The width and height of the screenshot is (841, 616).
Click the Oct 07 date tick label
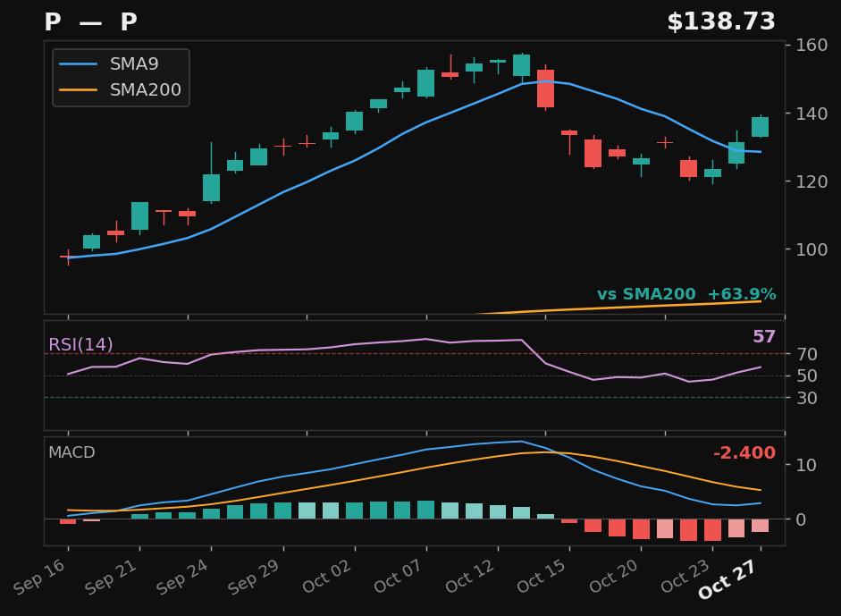coord(399,577)
